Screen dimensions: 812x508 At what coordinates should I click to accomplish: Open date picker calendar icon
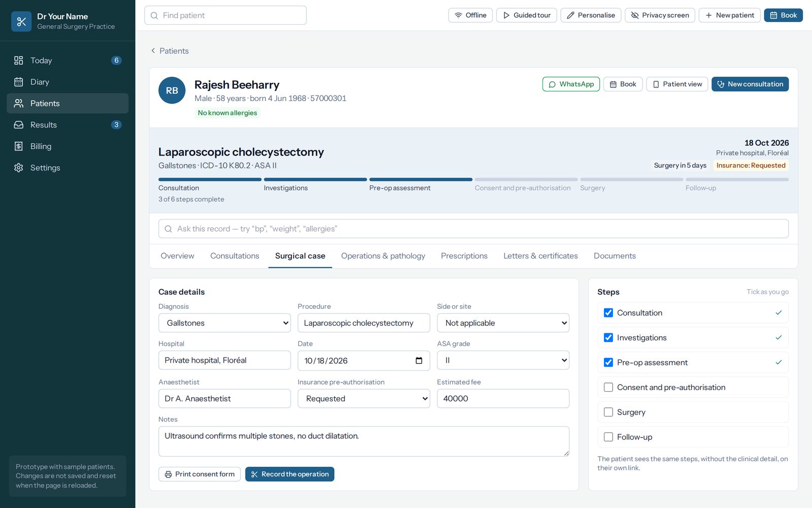(x=419, y=361)
